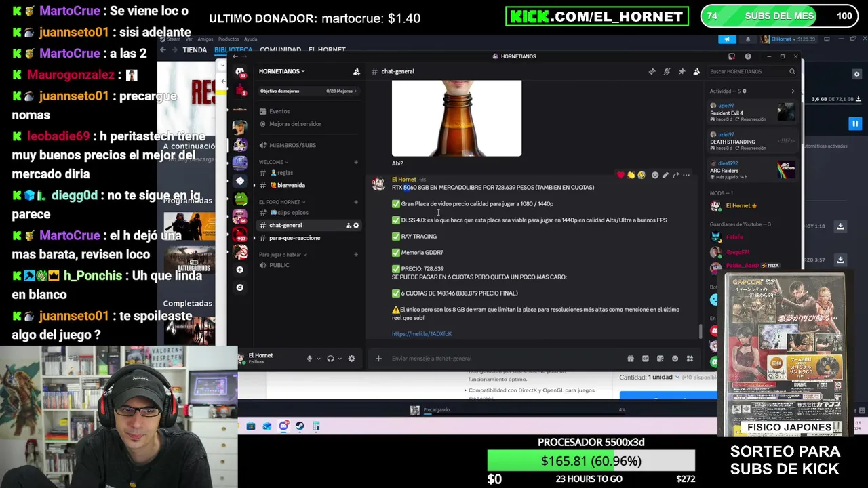
Task: Toggle member list visibility icon
Action: tap(696, 71)
